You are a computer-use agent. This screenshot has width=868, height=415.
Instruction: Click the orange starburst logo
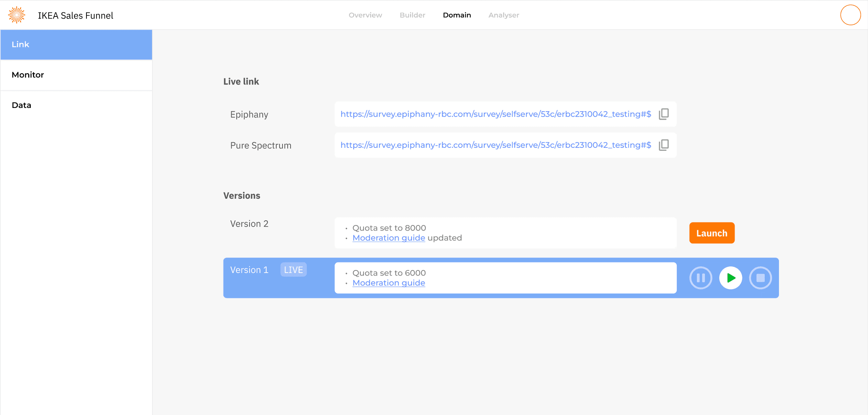click(17, 15)
